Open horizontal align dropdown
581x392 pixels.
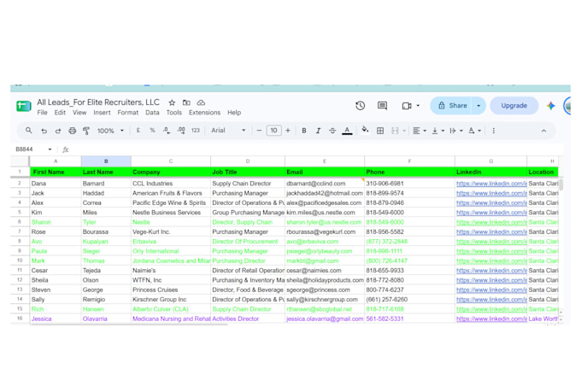click(x=420, y=131)
